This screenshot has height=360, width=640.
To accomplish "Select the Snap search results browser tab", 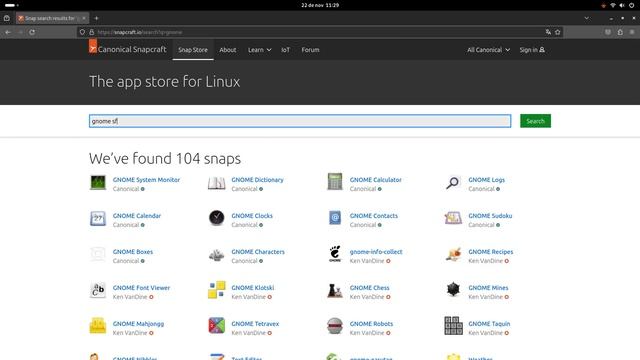I will pyautogui.click(x=52, y=18).
